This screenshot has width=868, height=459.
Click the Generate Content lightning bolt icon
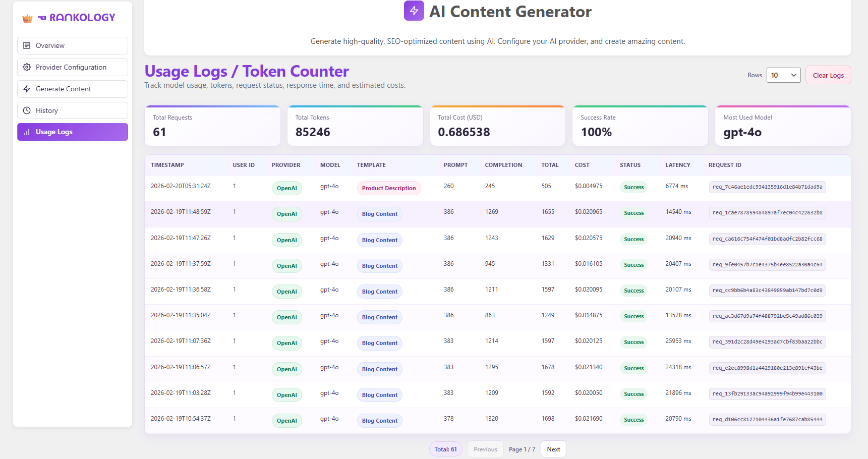[27, 89]
